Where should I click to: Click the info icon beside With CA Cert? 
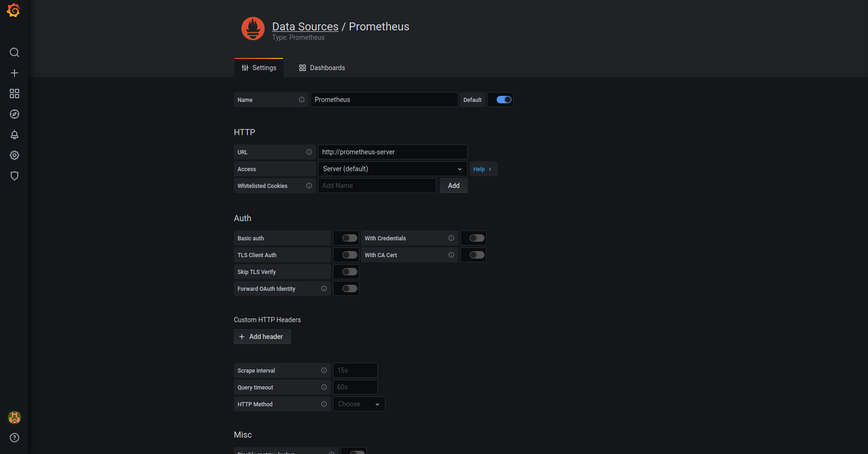pos(451,255)
